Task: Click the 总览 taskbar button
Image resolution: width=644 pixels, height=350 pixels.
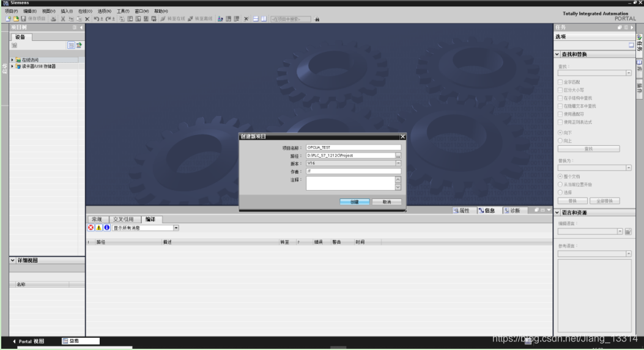Action: [x=81, y=341]
